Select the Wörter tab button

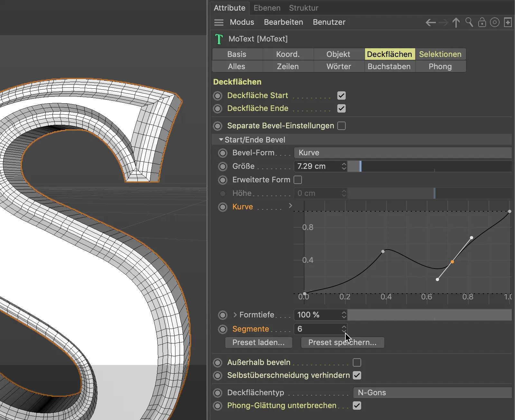pos(339,67)
